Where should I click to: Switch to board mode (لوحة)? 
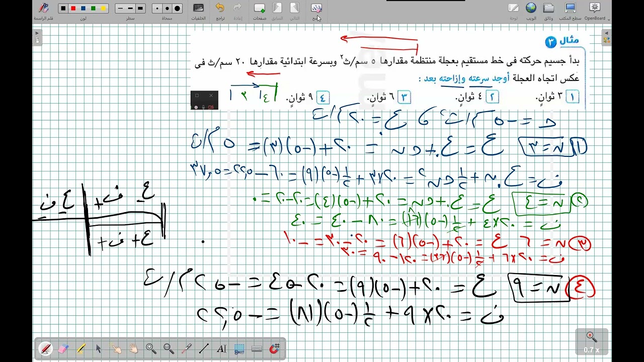coord(513,11)
